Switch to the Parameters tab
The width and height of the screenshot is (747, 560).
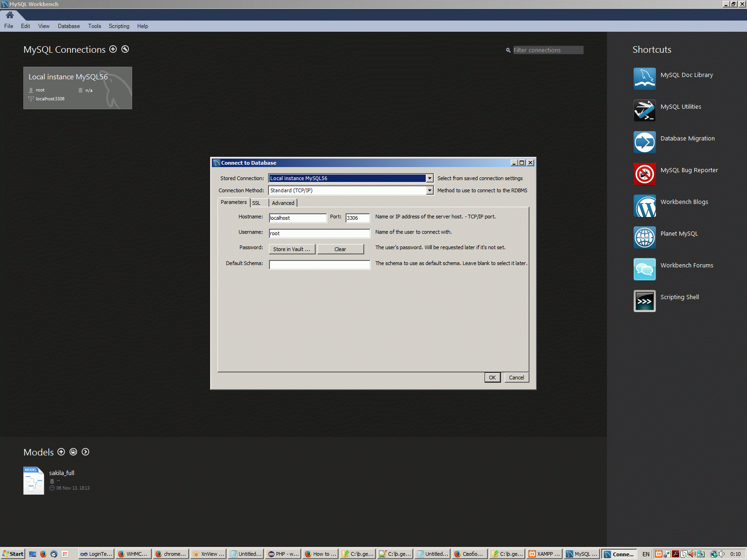coord(234,202)
